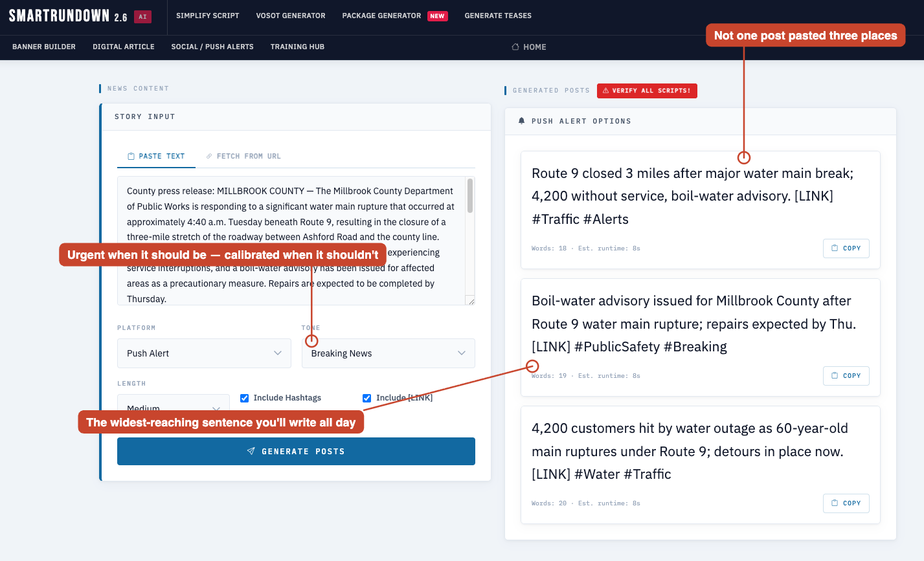Open the Training Hub

pyautogui.click(x=297, y=47)
